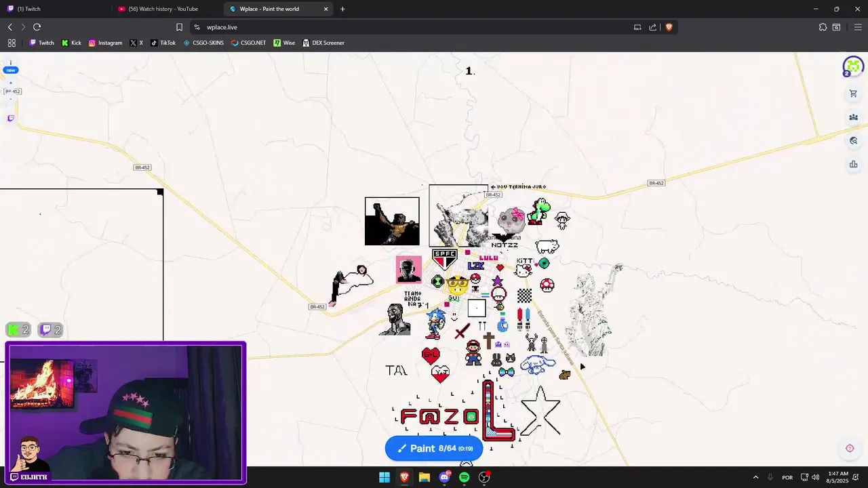Open the CSGO.NET bookmark
The height and width of the screenshot is (488, 868).
point(248,43)
